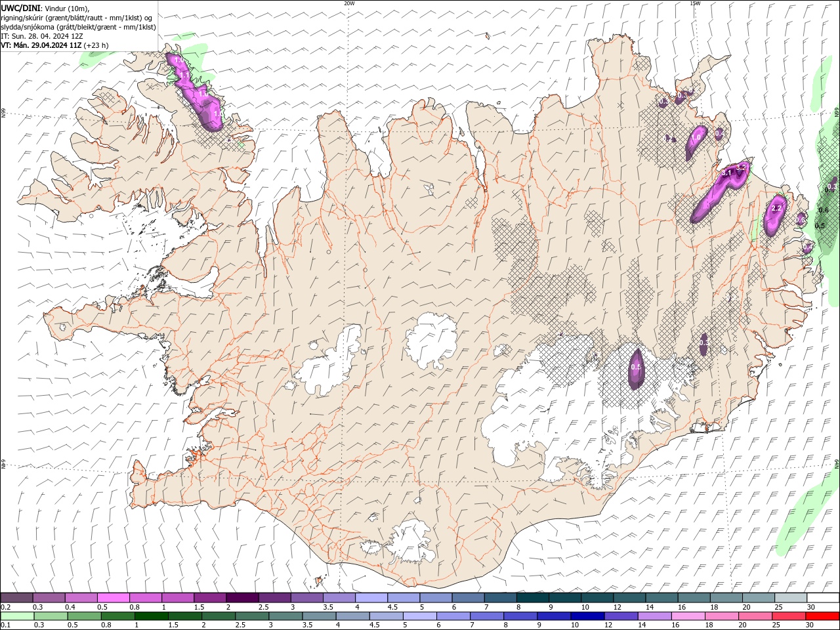This screenshot has height=630, width=840.
Task: Pick the violet 14 swatch in bottom legend row
Action: tap(654, 616)
